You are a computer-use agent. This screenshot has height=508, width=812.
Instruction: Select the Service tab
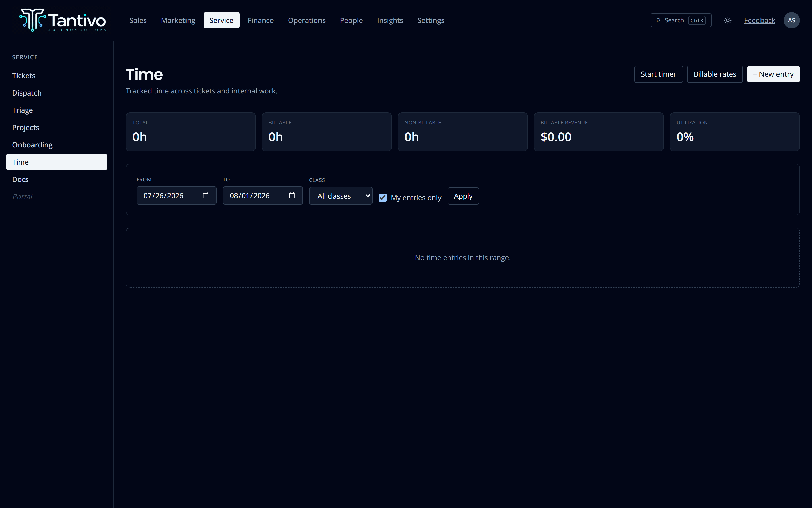click(221, 20)
